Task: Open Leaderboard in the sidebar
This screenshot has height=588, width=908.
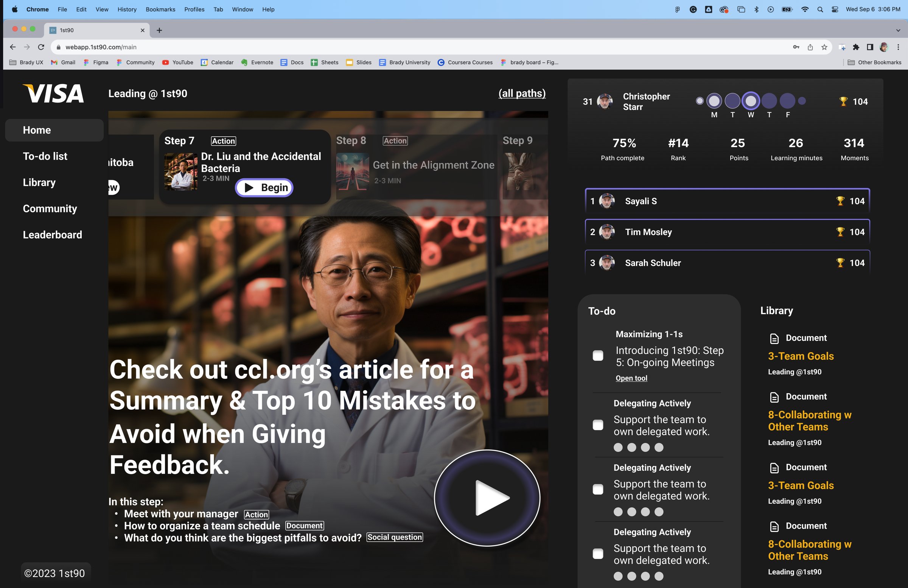Action: 52,235
